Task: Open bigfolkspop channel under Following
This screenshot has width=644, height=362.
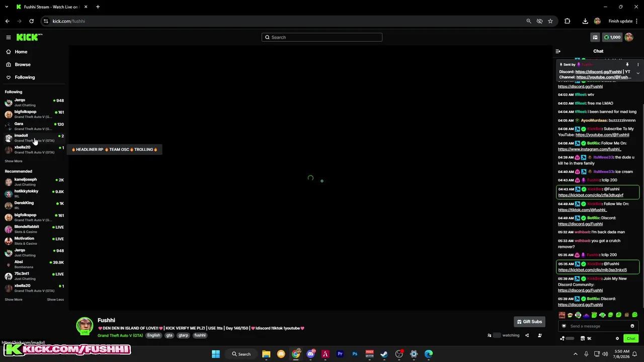Action: [34, 114]
